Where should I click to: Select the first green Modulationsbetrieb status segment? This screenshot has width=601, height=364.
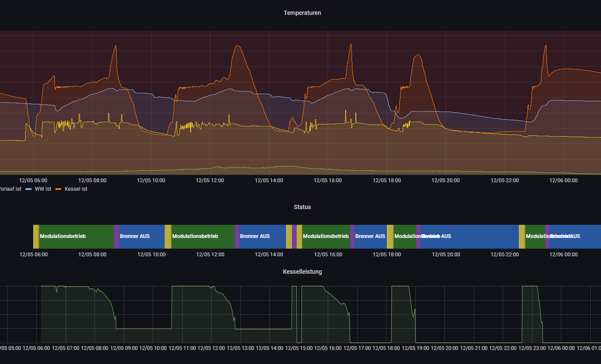(77, 236)
